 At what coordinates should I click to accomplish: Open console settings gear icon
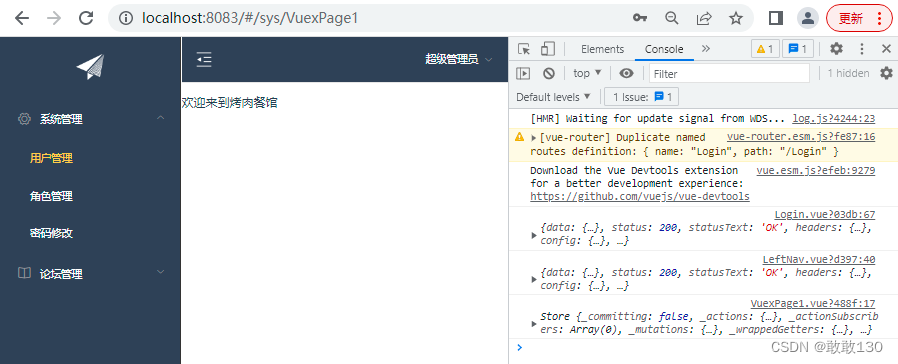coord(886,73)
